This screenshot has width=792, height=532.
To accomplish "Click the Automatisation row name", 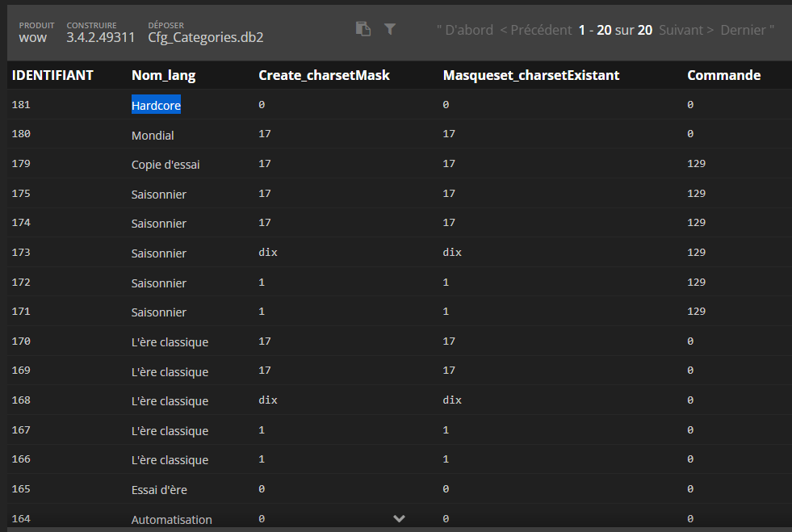I will point(171,520).
